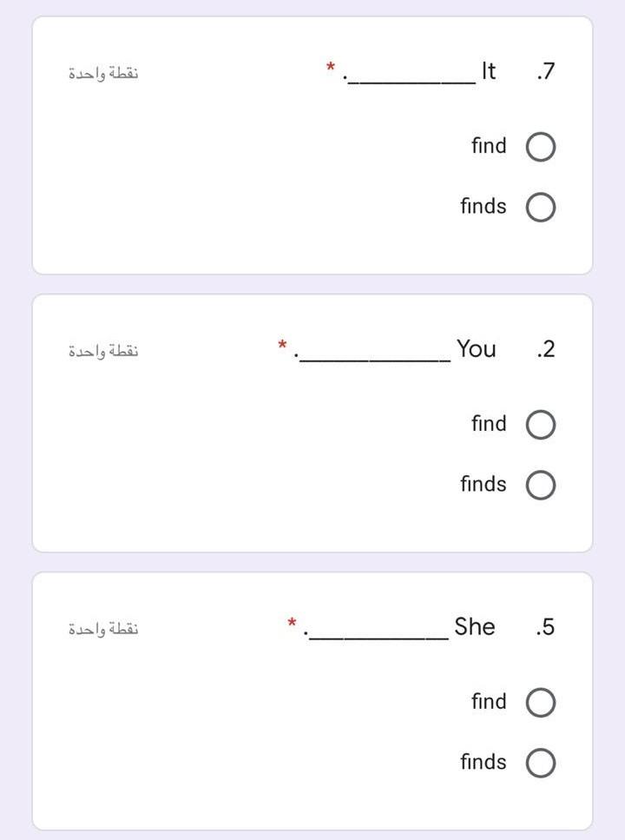Click the red required asterisk on question 2
This screenshot has width=625, height=840.
(x=281, y=344)
